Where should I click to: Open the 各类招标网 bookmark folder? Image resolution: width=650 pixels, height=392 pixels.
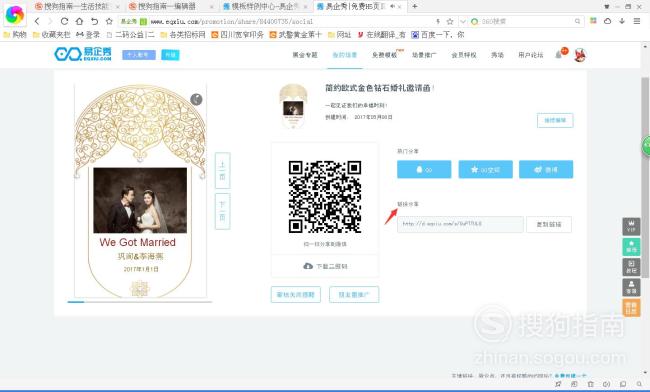pos(183,35)
